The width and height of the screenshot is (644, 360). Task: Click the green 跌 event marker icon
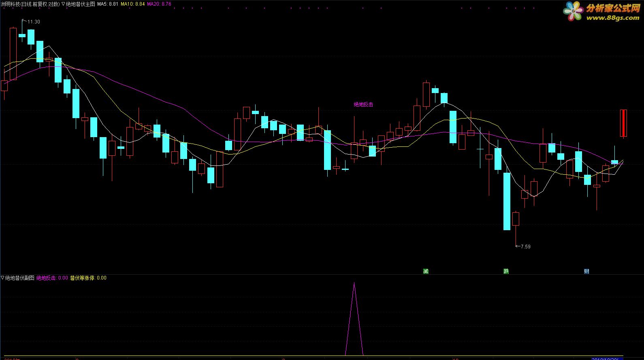(506, 271)
